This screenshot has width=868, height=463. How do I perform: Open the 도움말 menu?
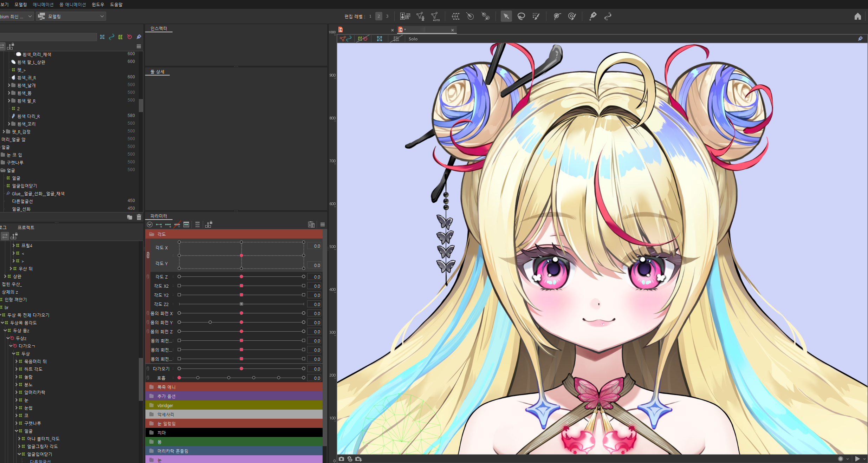(x=116, y=5)
